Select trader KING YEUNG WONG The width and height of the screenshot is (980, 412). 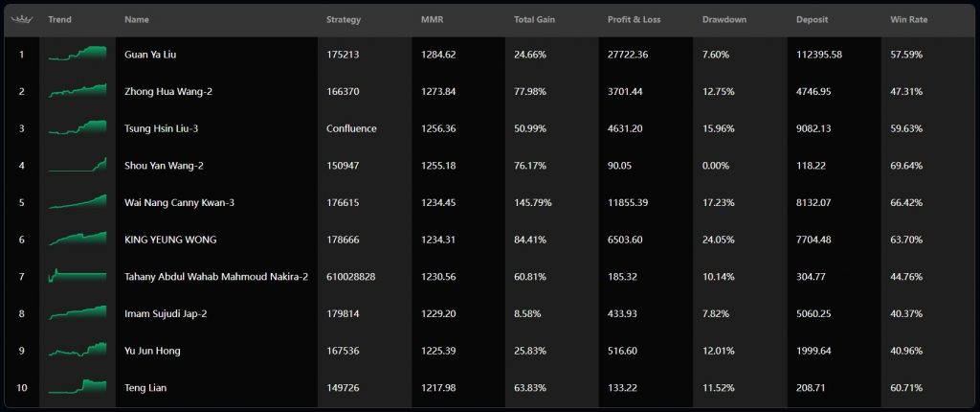point(167,240)
